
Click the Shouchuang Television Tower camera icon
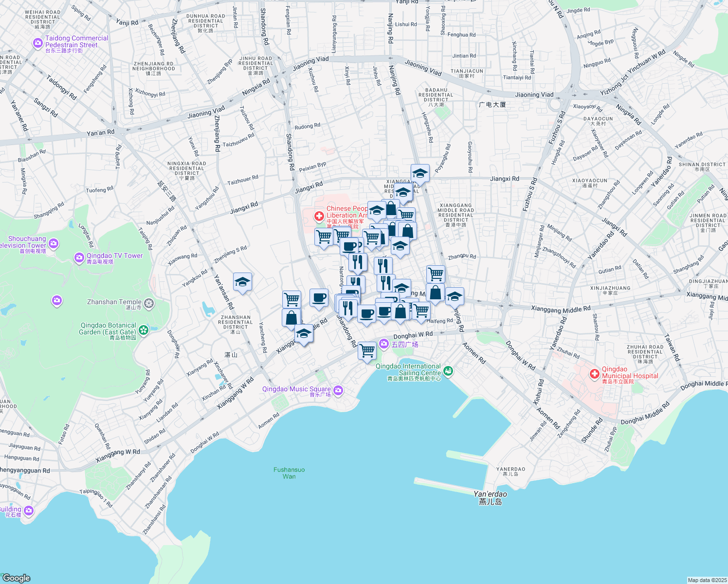click(x=54, y=243)
